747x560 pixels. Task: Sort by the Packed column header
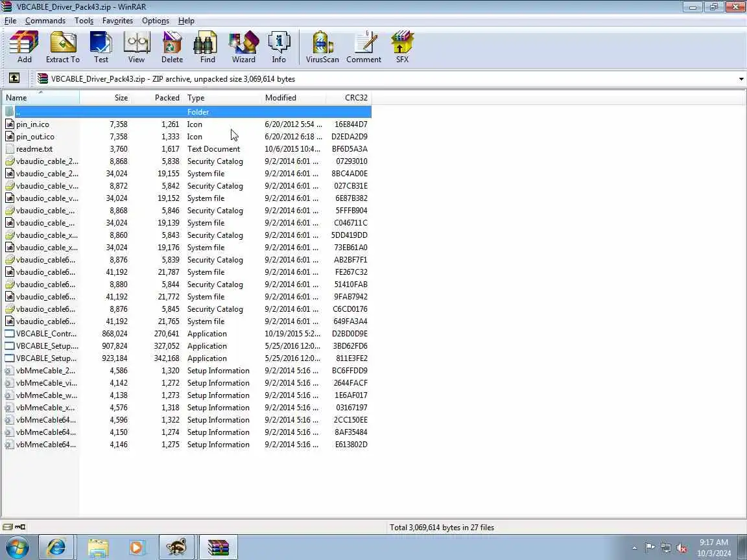pyautogui.click(x=158, y=98)
